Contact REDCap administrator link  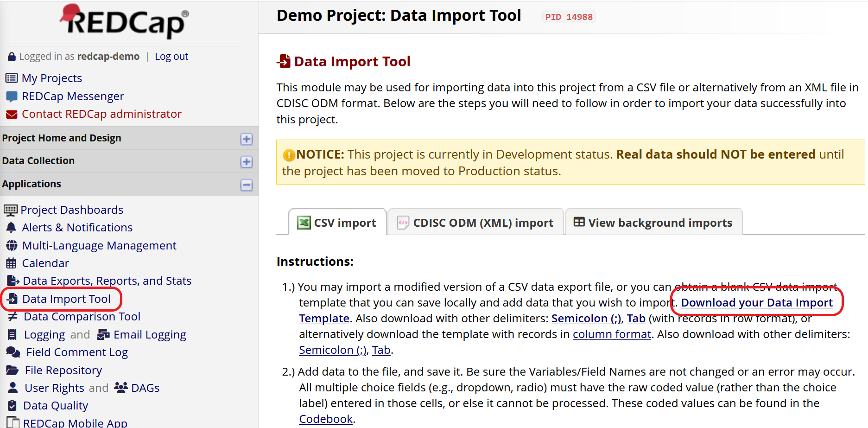101,114
